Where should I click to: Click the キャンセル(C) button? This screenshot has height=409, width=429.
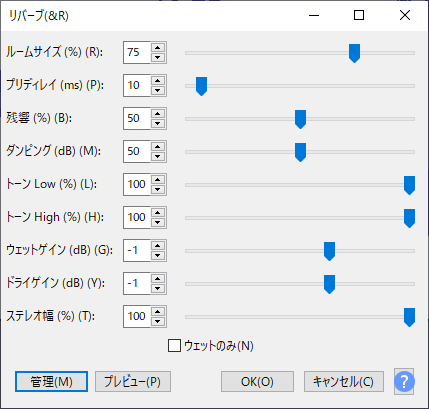pyautogui.click(x=344, y=381)
